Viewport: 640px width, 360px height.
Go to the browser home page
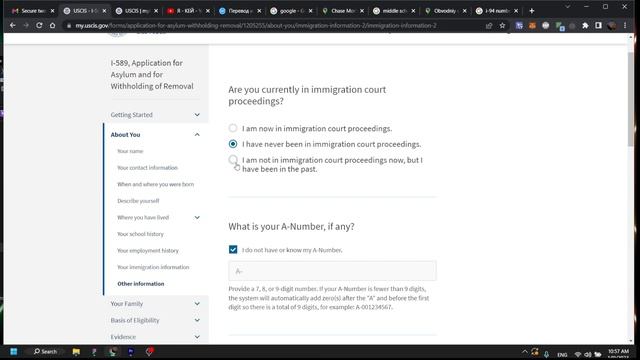point(53,25)
